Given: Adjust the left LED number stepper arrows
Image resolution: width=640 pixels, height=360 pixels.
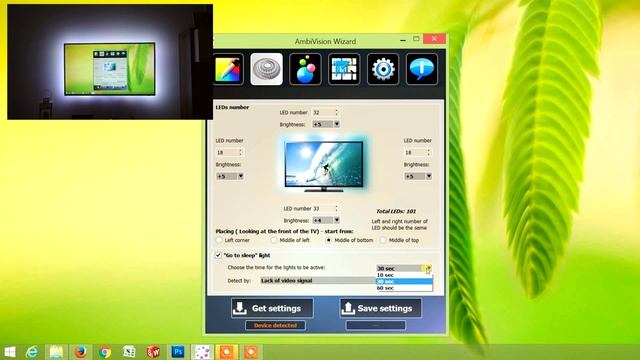Looking at the screenshot, I should [x=241, y=152].
